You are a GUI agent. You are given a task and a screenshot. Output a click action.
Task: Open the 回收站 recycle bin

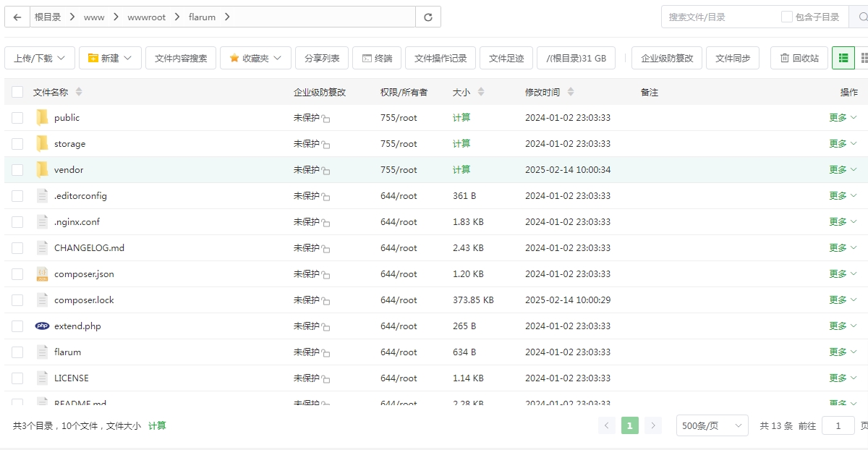click(x=797, y=57)
